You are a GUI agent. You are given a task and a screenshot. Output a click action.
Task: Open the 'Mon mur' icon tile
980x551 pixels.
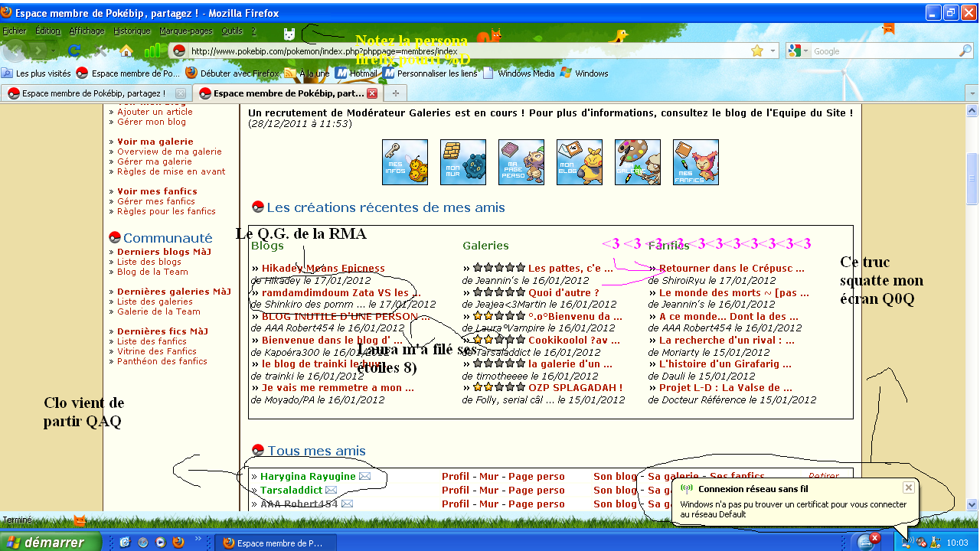pyautogui.click(x=463, y=162)
